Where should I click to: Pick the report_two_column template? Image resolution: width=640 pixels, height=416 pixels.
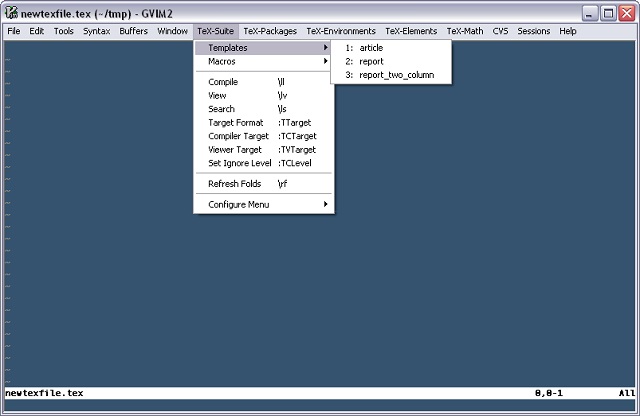pos(391,75)
